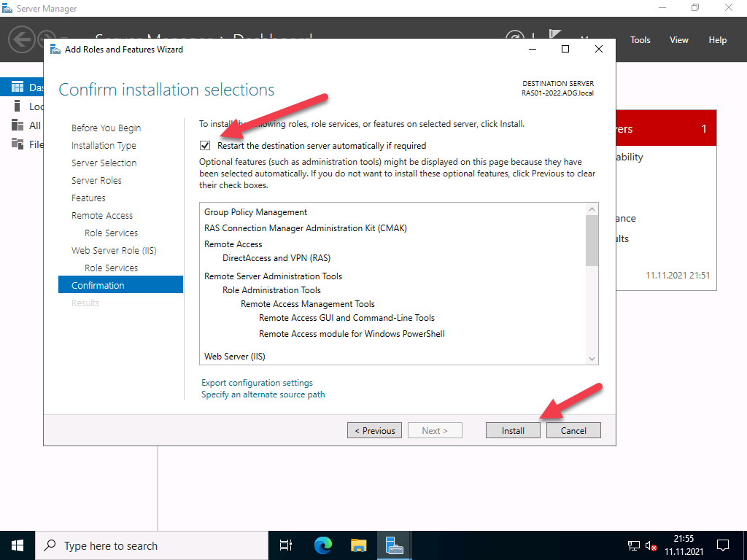Viewport: 747px width, 560px height.
Task: Click Group Policy Management list entry
Action: pyautogui.click(x=255, y=212)
